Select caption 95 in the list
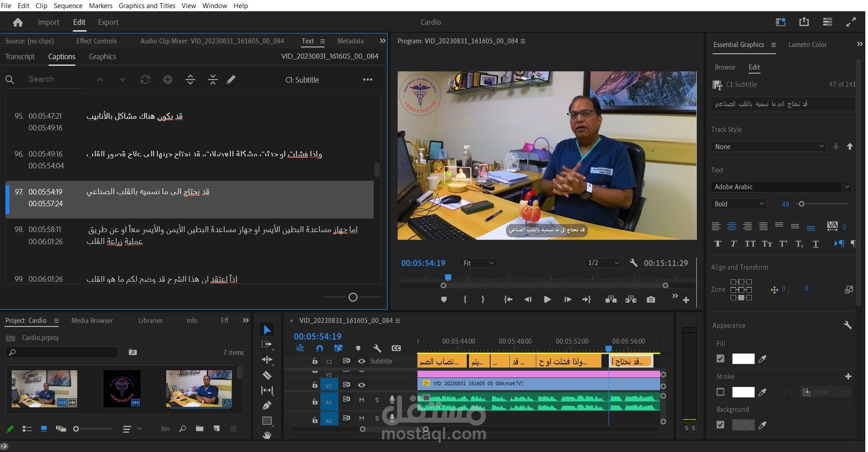The width and height of the screenshot is (868, 452). (x=190, y=122)
